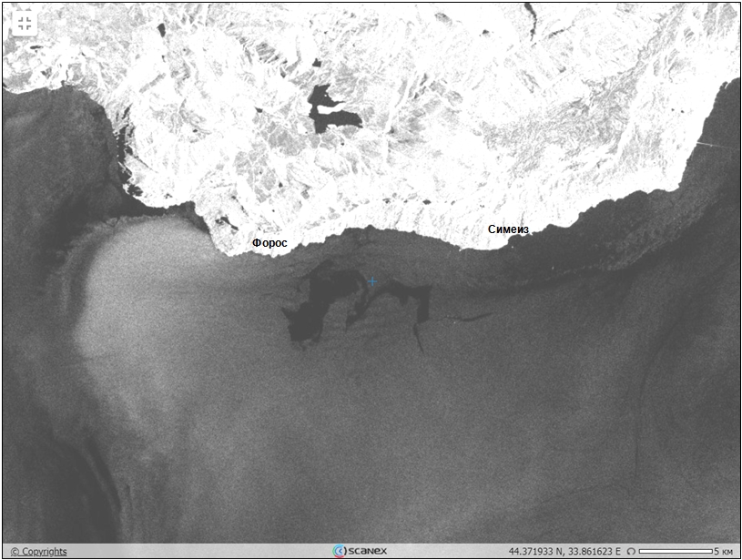Select the Симеиз place label
The width and height of the screenshot is (742, 560).
click(508, 229)
